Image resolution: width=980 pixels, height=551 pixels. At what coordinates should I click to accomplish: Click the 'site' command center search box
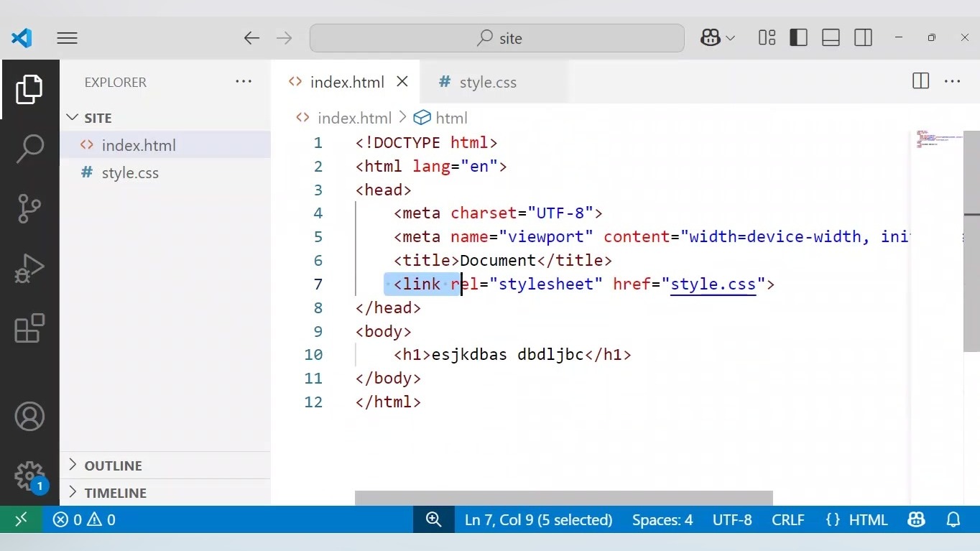coord(497,38)
